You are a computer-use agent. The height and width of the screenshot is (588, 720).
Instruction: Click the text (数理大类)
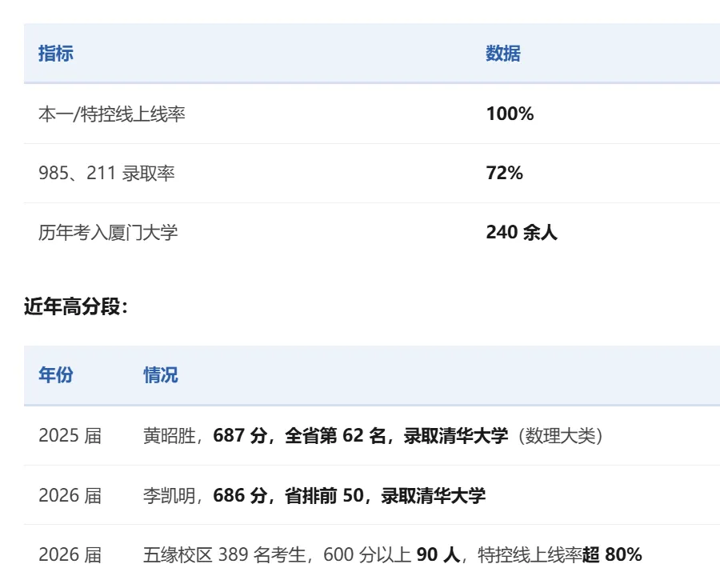[x=560, y=436]
